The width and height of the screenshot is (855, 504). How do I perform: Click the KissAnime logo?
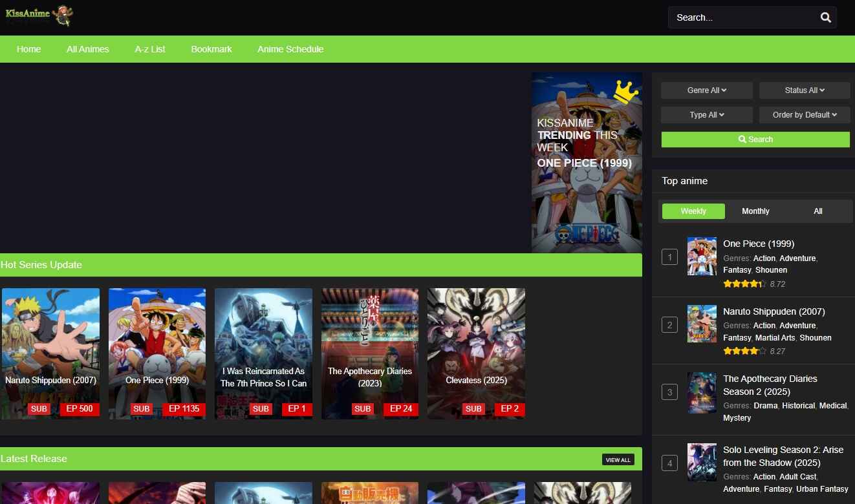point(39,15)
